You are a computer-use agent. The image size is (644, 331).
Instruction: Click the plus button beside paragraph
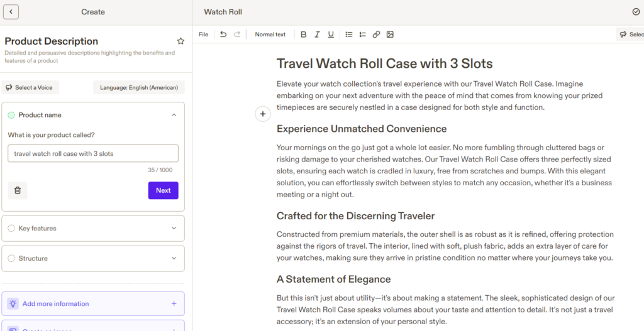pyautogui.click(x=263, y=114)
